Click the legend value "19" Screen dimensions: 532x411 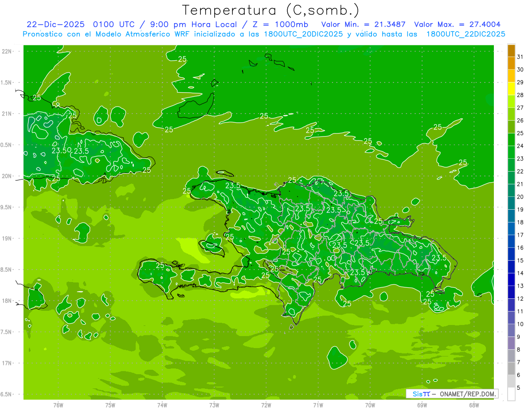point(520,209)
